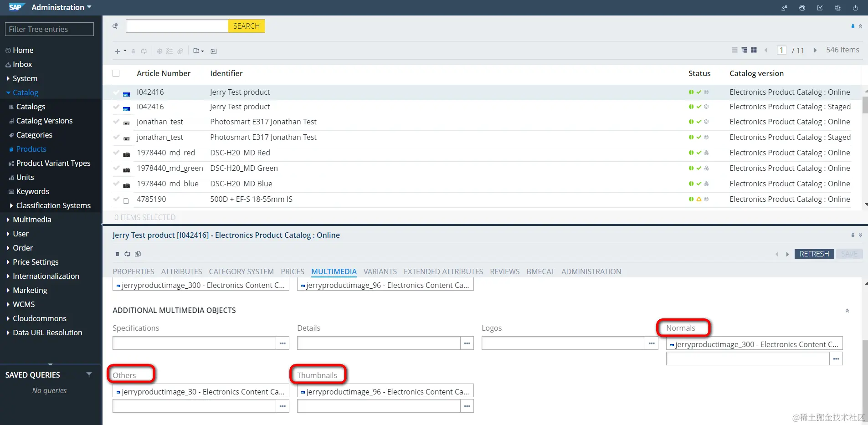This screenshot has height=425, width=868.
Task: Collapse the Catalog tree node
Action: click(8, 92)
